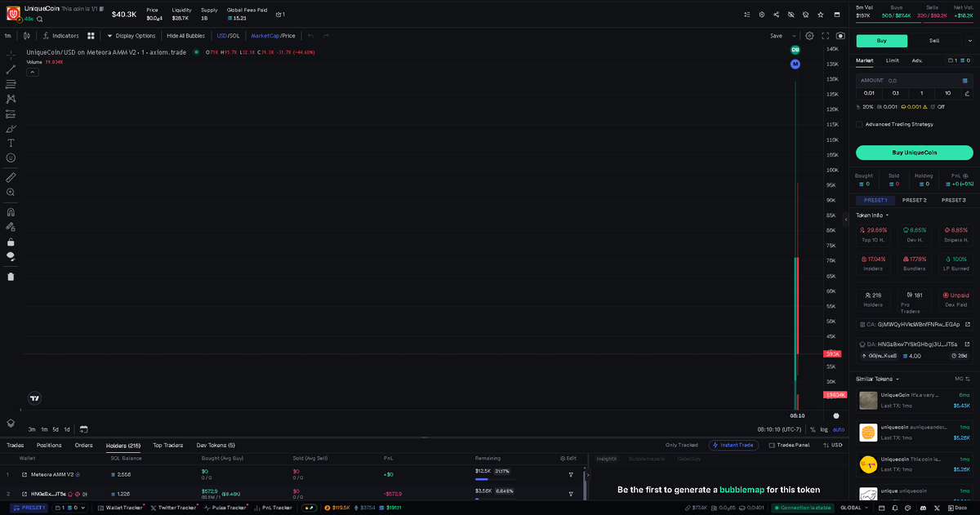Open the CA contract address external link

point(967,324)
